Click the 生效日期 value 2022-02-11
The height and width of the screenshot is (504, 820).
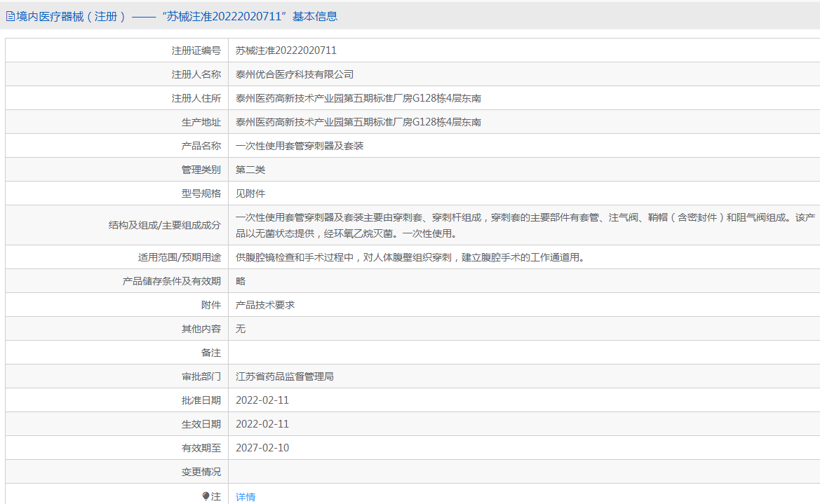point(262,424)
